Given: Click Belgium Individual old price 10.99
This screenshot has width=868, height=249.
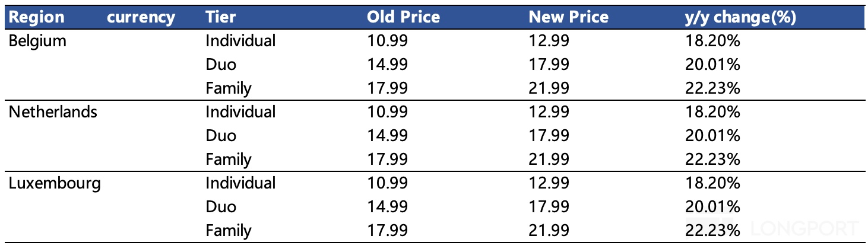Looking at the screenshot, I should click(387, 41).
